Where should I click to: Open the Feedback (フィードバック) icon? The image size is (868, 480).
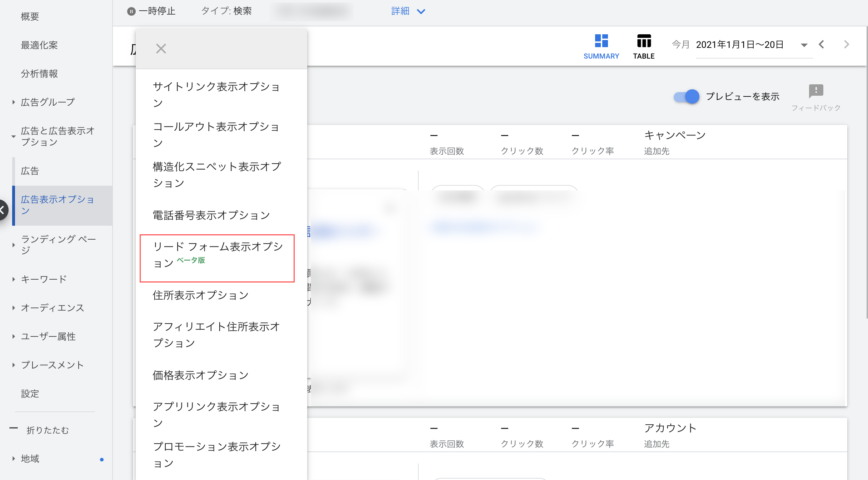tap(816, 91)
